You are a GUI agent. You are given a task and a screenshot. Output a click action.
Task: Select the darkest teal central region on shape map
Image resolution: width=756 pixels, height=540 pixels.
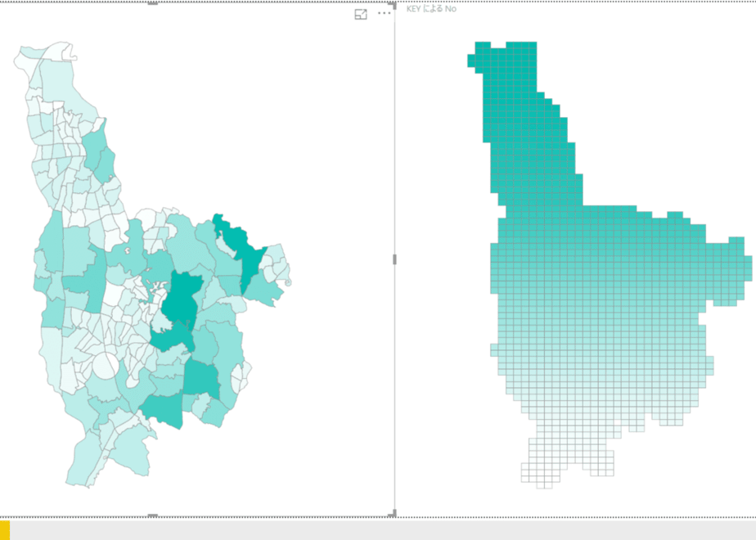click(x=182, y=298)
